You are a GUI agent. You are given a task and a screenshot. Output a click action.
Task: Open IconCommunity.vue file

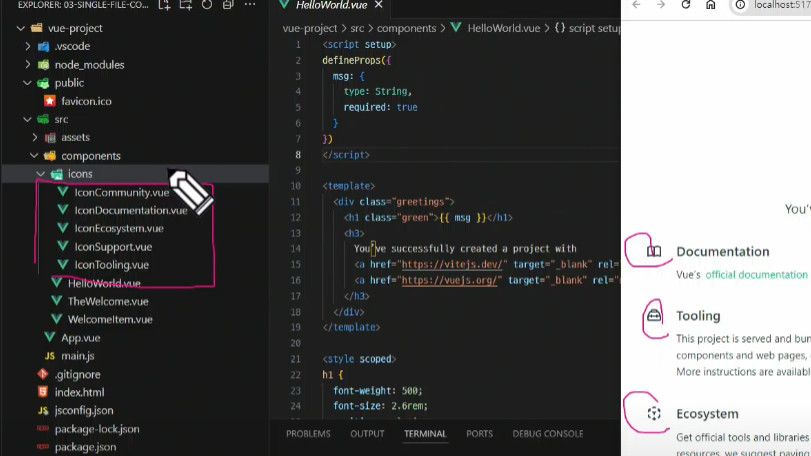122,192
